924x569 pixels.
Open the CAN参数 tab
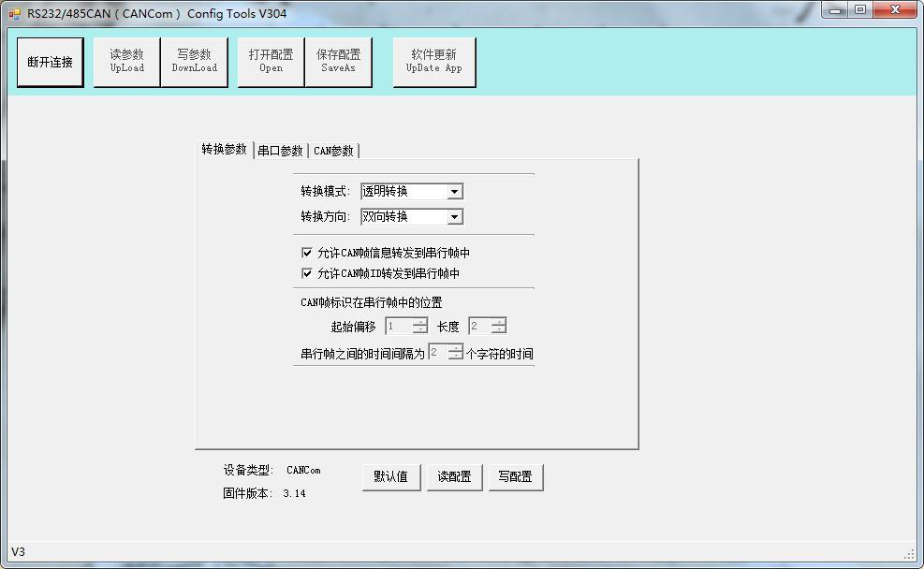(333, 151)
